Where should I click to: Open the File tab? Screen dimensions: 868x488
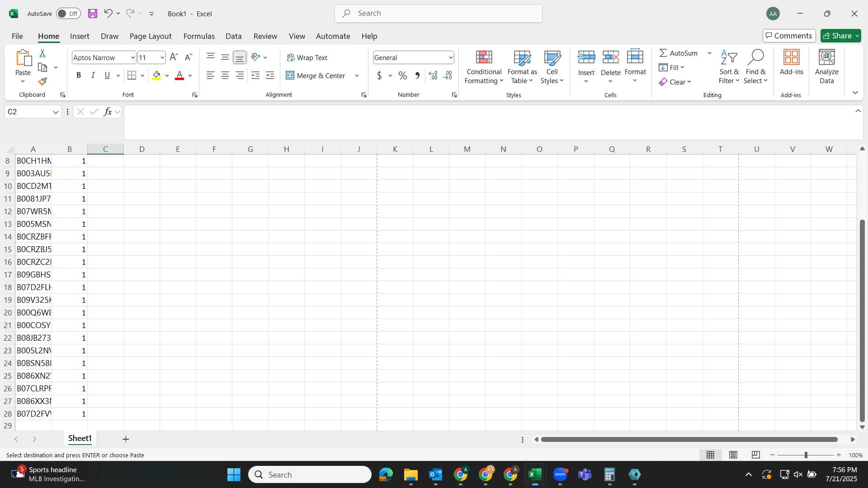click(17, 36)
